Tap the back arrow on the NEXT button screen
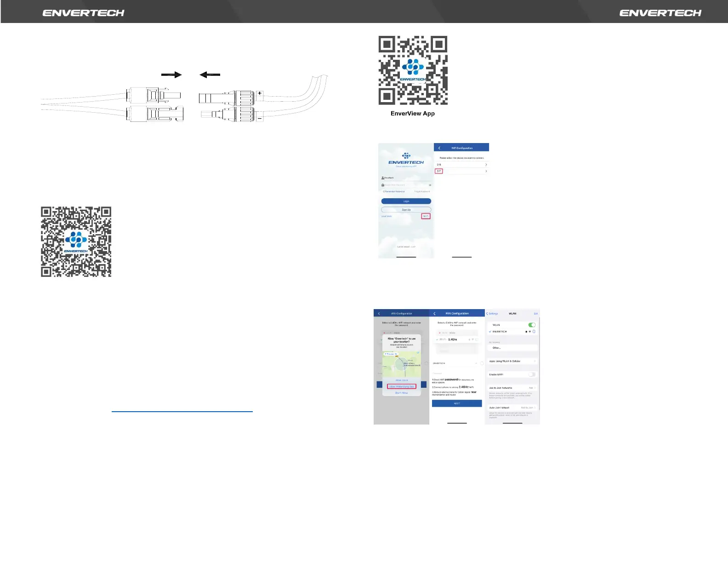 coord(434,314)
